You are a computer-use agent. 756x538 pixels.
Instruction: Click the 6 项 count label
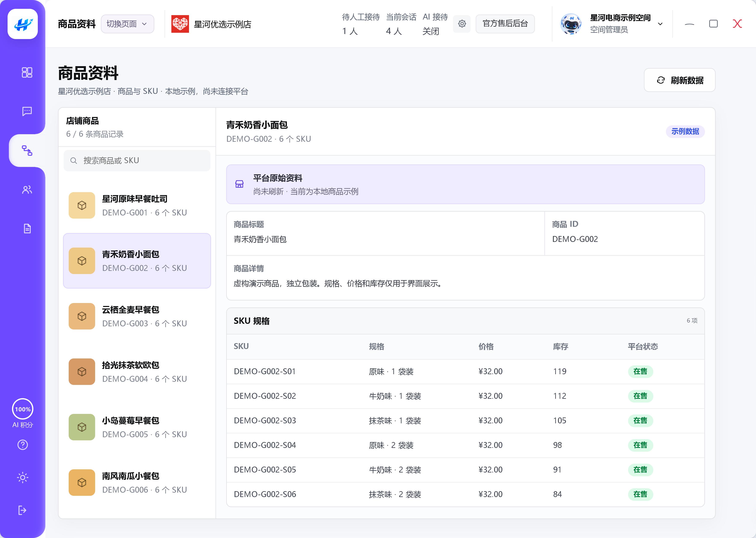click(692, 320)
